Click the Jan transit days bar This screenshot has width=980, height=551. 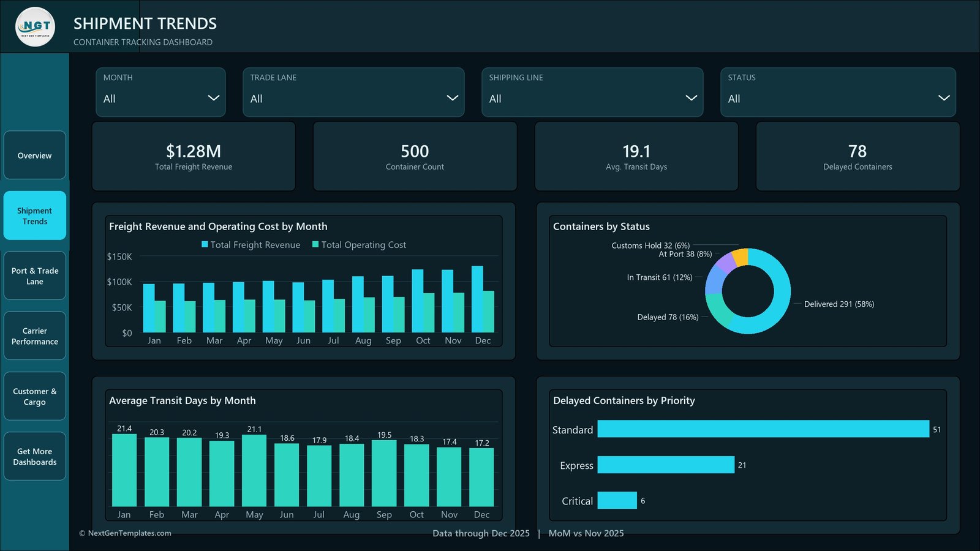(124, 470)
